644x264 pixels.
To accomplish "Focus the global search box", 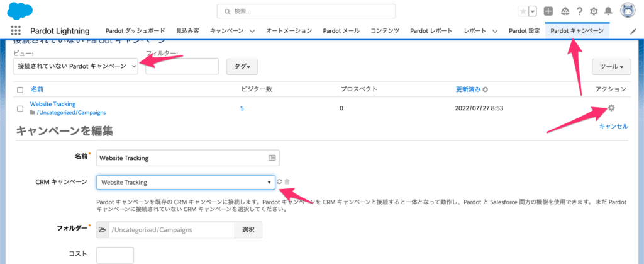I will [306, 11].
